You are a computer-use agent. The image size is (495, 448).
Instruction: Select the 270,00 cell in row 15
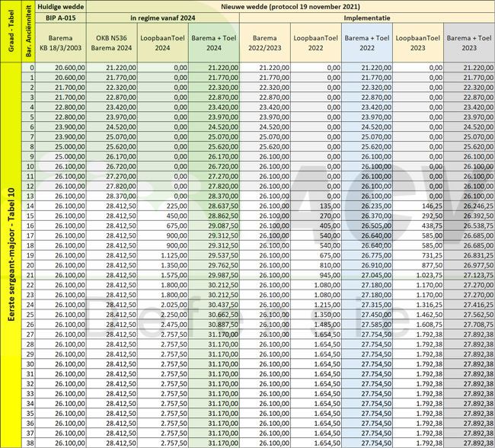tap(316, 216)
